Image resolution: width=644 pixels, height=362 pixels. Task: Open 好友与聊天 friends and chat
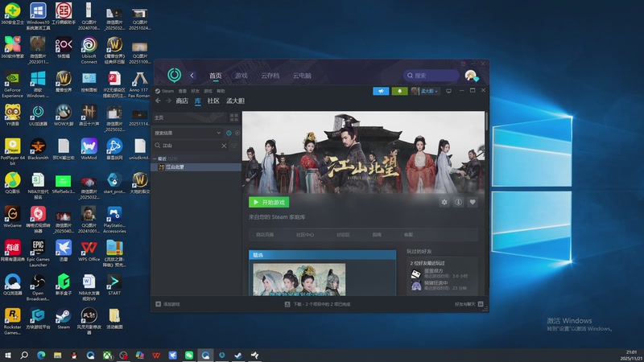[469, 304]
